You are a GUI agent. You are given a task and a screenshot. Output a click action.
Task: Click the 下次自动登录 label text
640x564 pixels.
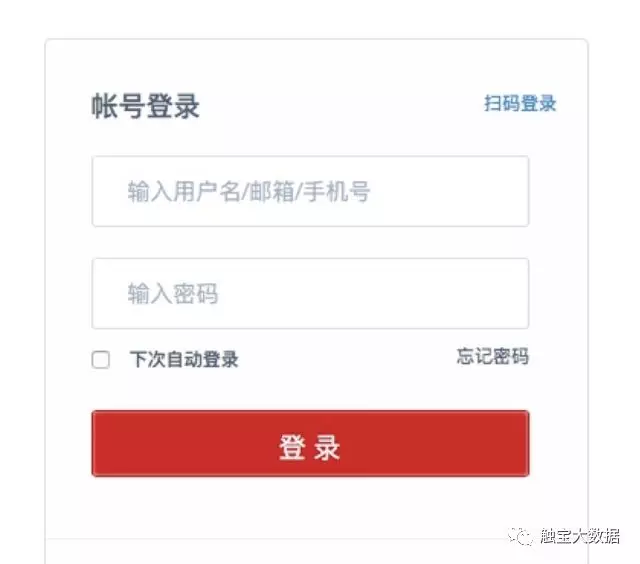click(184, 360)
